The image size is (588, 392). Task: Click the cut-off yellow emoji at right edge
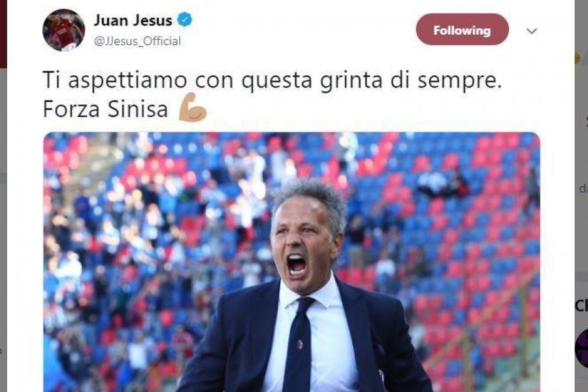click(578, 58)
